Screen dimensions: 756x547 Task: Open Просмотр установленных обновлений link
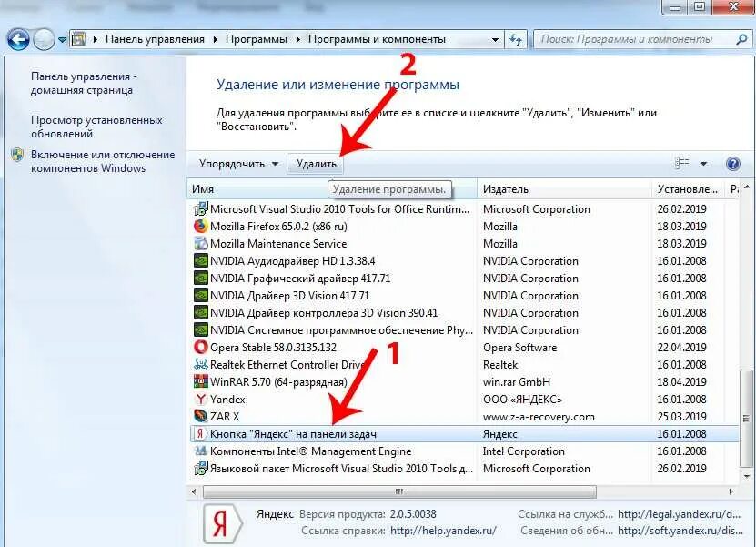tap(96, 127)
